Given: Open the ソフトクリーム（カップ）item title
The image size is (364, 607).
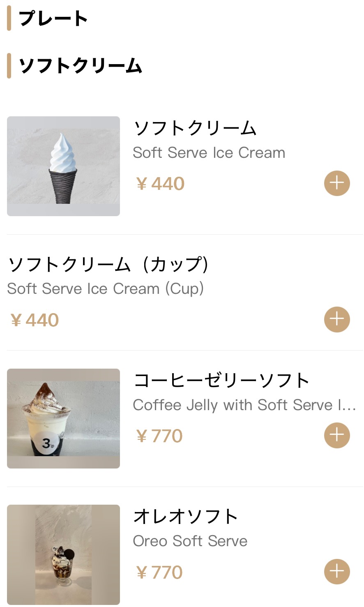Looking at the screenshot, I should pyautogui.click(x=108, y=264).
